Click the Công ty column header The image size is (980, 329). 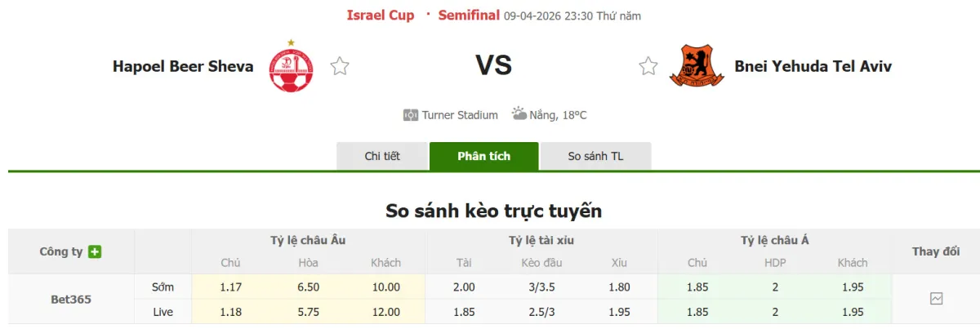click(61, 251)
